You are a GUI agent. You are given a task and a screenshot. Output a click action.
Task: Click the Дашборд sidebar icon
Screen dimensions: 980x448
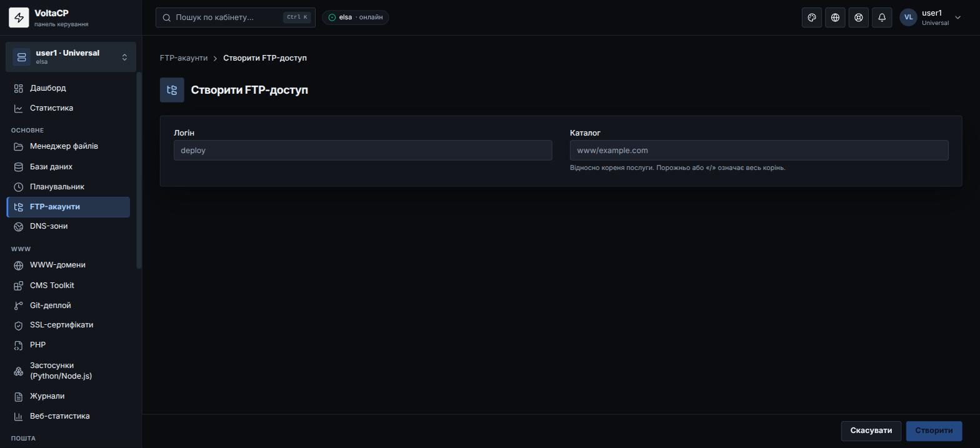coord(19,89)
